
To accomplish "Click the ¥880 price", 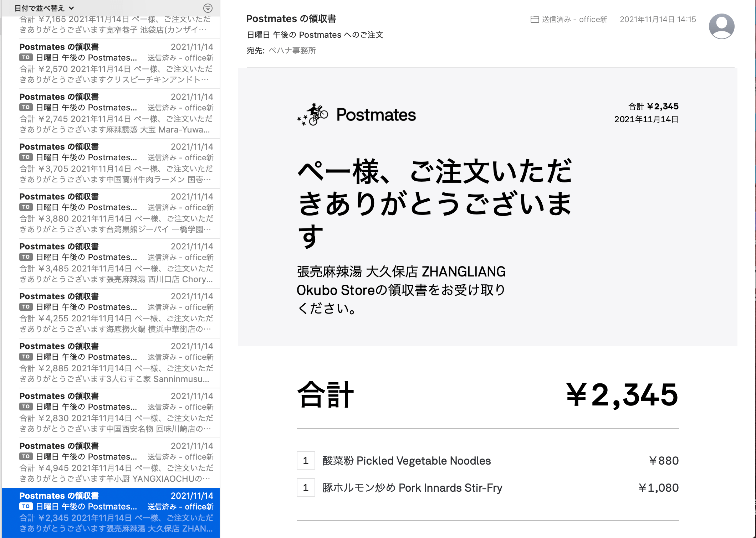I will 664,461.
